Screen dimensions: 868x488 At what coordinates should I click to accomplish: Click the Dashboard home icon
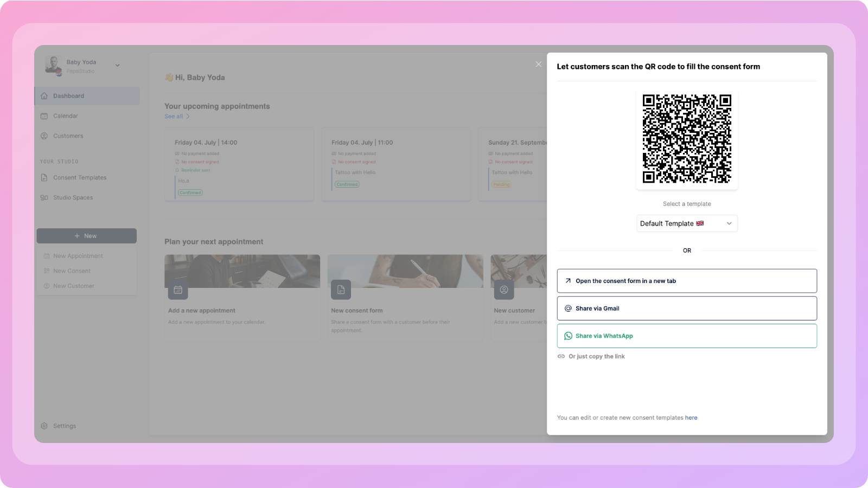pyautogui.click(x=44, y=96)
